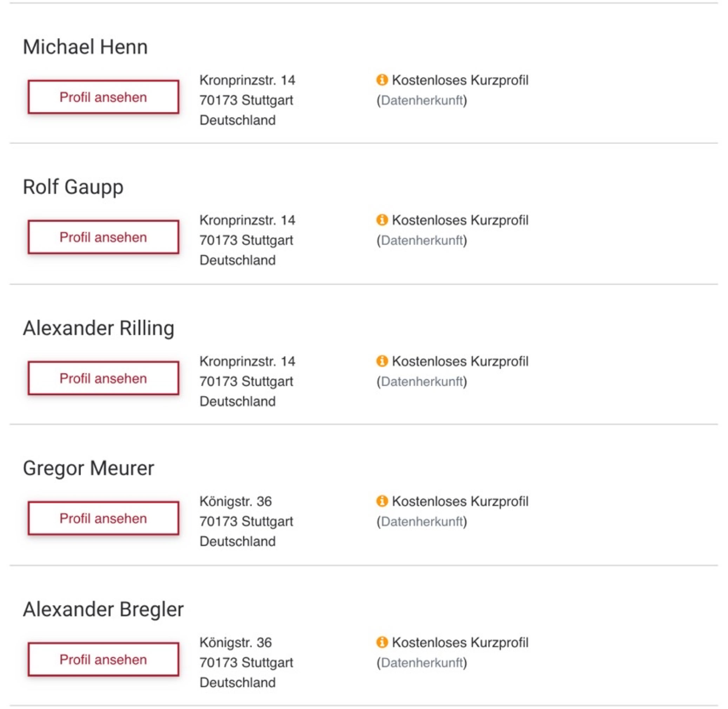Click the Rolf Gaupp name heading
This screenshot has width=728, height=709.
tap(73, 187)
